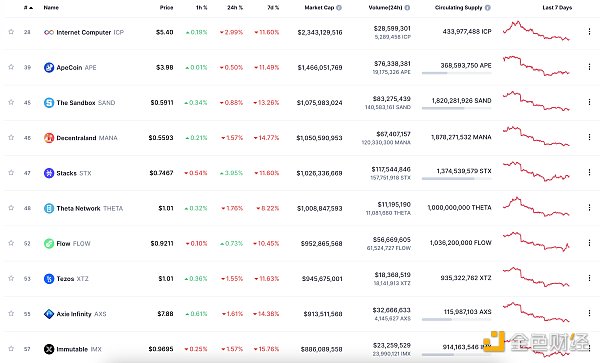Sort by the 24h % column header
Image resolution: width=600 pixels, height=363 pixels.
tap(235, 8)
